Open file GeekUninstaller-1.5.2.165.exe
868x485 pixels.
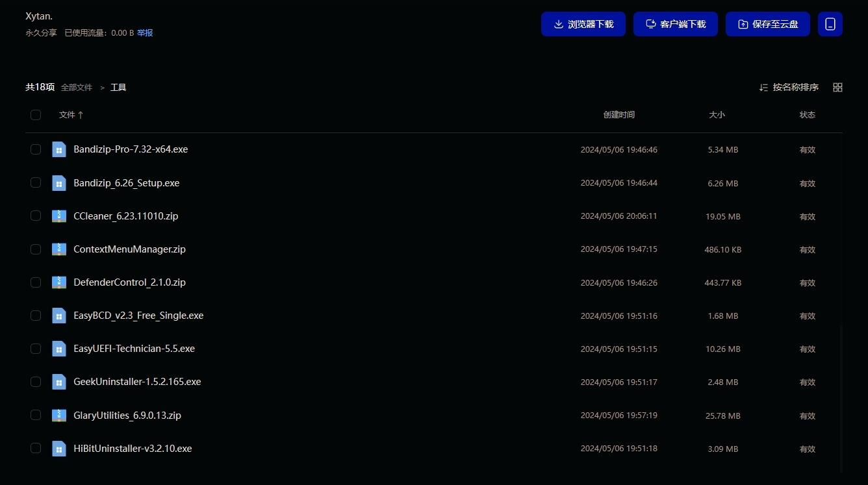coord(137,382)
